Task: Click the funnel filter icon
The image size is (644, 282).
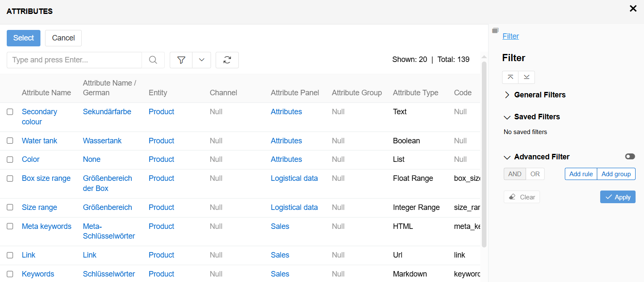Action: 181,60
